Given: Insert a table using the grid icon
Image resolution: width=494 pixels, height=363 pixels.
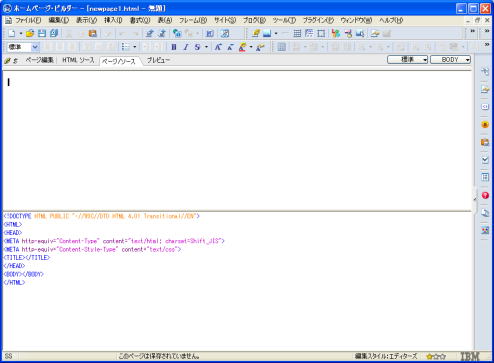Looking at the screenshot, I should click(x=297, y=33).
